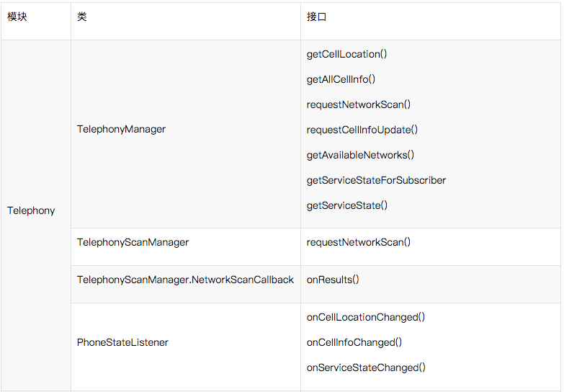Click requestCellInfoUpdate() entry
This screenshot has height=392, width=564.
coord(362,130)
